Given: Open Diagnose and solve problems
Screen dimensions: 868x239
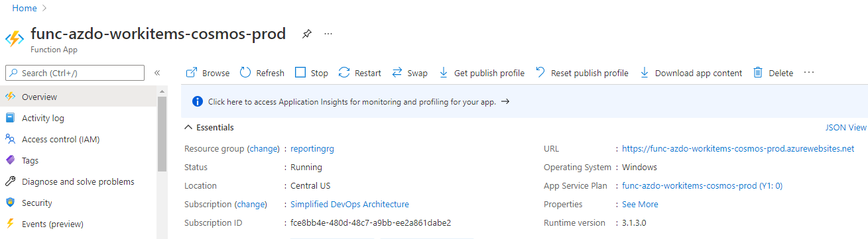Looking at the screenshot, I should coord(78,181).
